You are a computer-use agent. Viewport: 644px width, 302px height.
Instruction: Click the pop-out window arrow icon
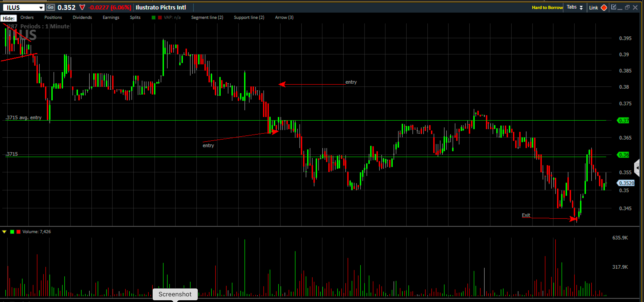[x=614, y=7]
